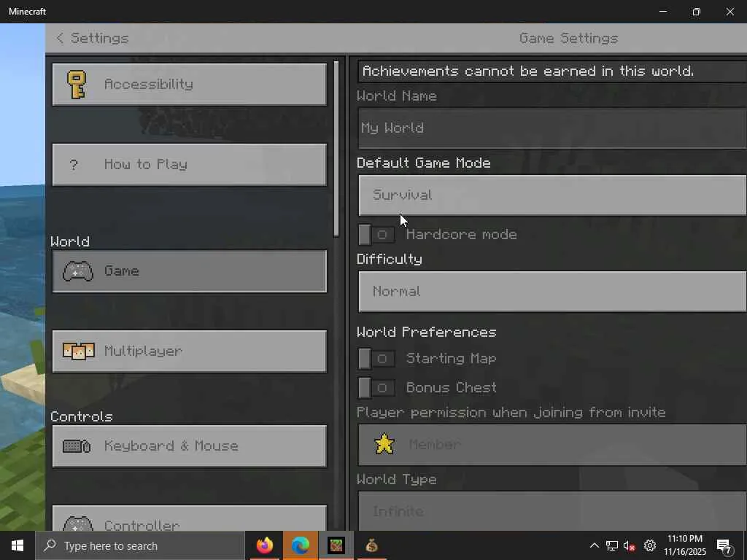Open the Controller settings section

[189, 518]
